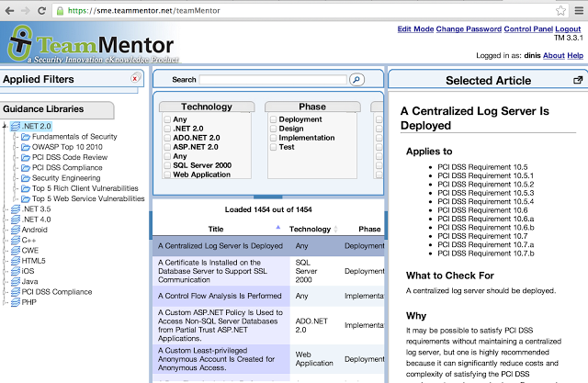
Task: Open the Change Password link
Action: pos(469,29)
